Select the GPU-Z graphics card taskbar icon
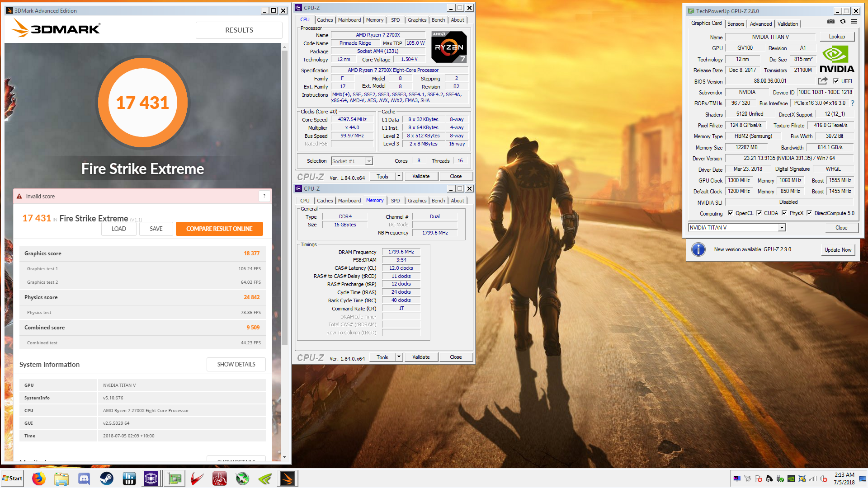The height and width of the screenshot is (488, 868). [x=175, y=479]
